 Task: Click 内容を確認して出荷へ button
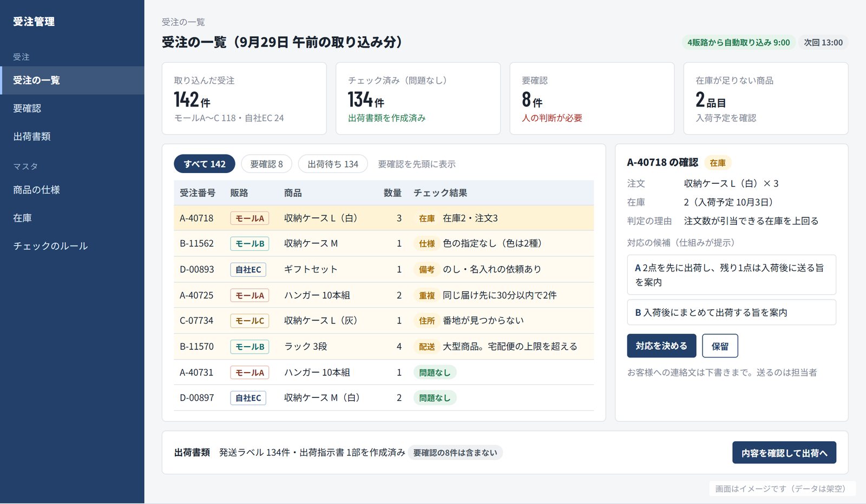click(784, 453)
